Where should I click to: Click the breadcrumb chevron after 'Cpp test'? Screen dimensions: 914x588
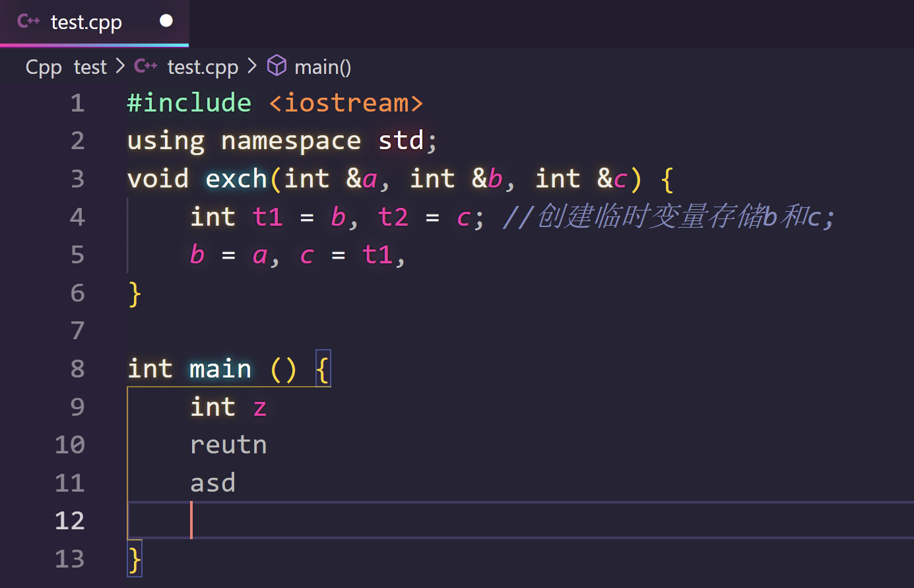120,66
